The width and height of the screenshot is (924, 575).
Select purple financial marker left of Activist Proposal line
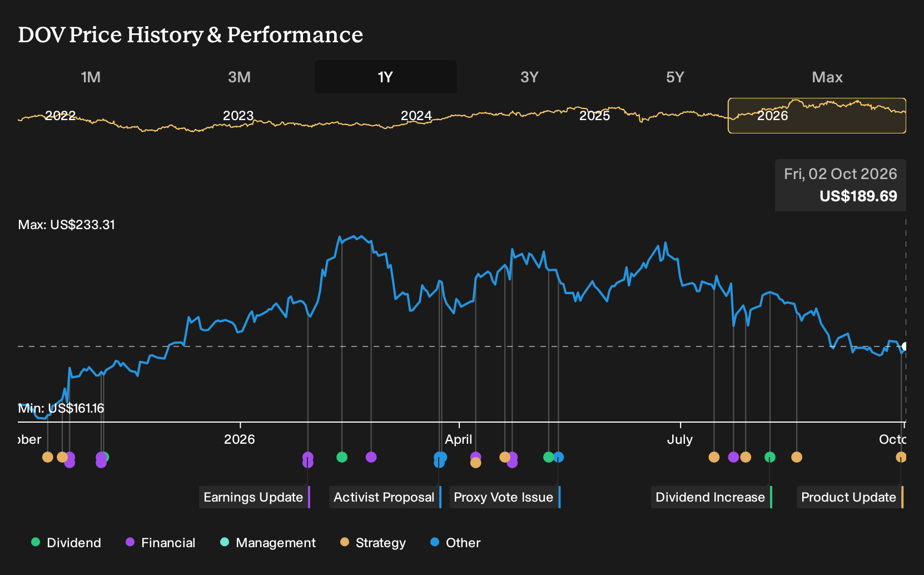371,457
